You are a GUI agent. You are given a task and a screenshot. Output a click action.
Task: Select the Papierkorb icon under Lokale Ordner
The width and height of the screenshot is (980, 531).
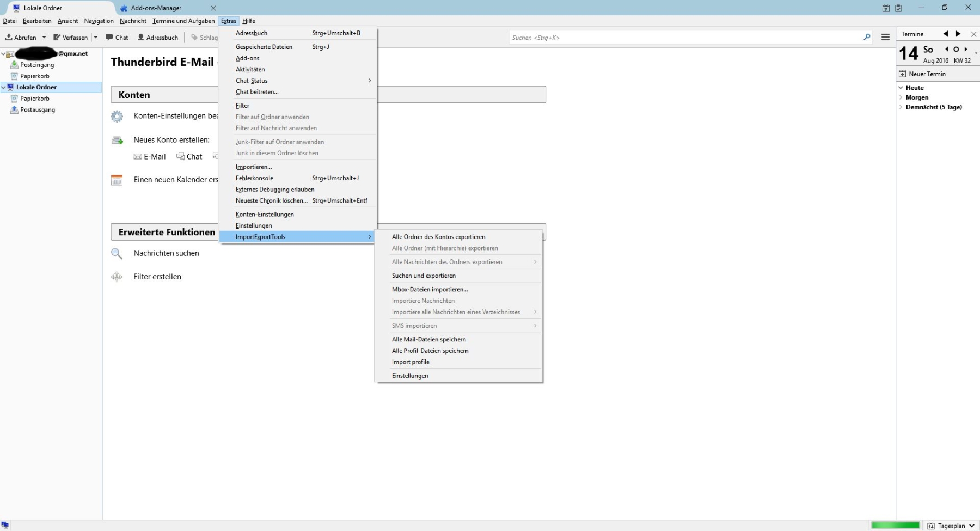pyautogui.click(x=15, y=99)
